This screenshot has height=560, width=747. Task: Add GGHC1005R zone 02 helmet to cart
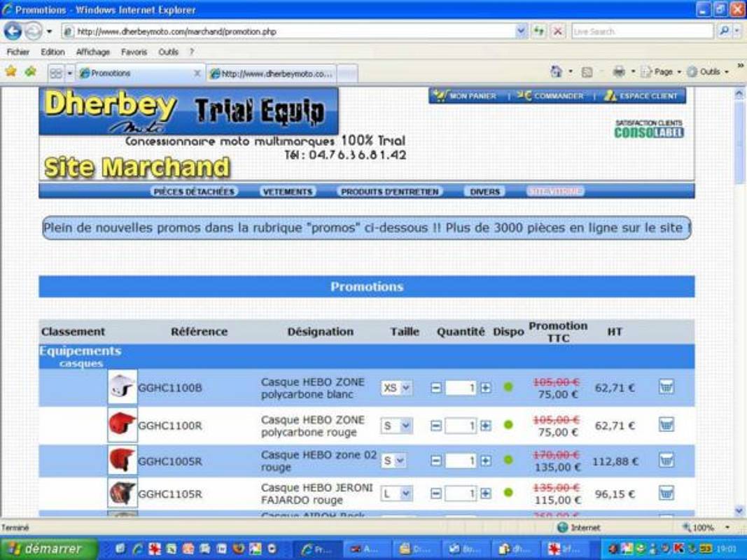click(666, 460)
